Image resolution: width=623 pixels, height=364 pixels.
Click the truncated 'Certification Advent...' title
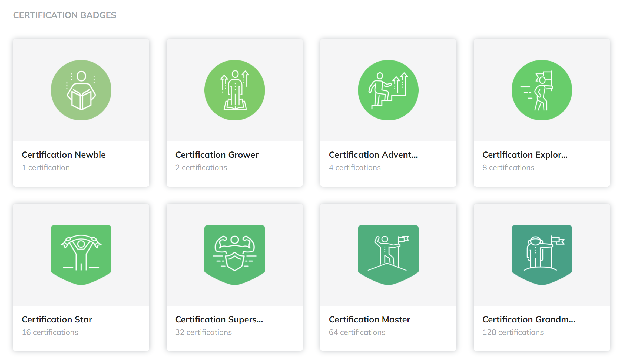(373, 155)
